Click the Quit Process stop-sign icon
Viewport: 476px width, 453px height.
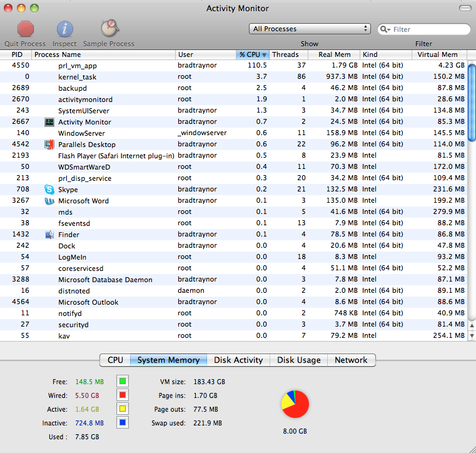(x=26, y=29)
